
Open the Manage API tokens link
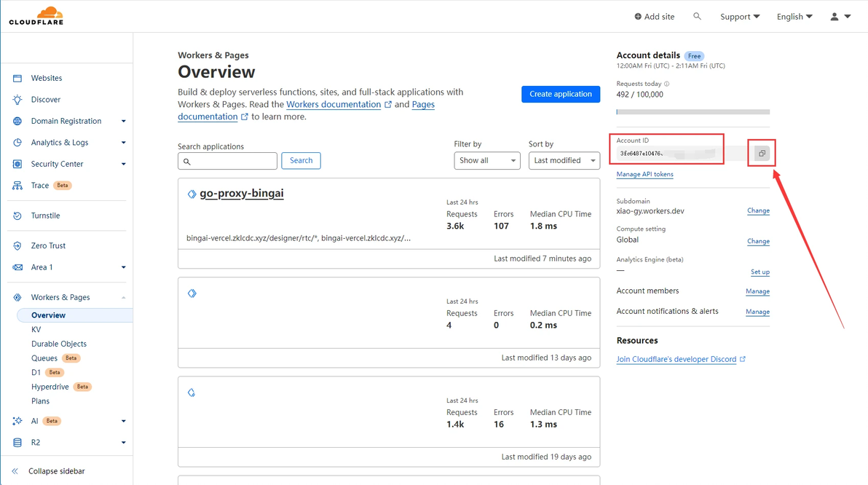(x=645, y=174)
